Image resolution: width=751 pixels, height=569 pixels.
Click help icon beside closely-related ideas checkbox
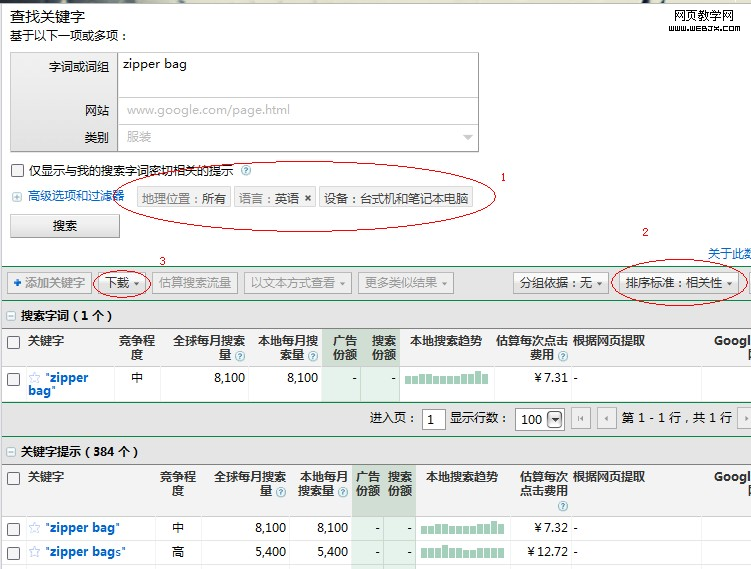[246, 171]
